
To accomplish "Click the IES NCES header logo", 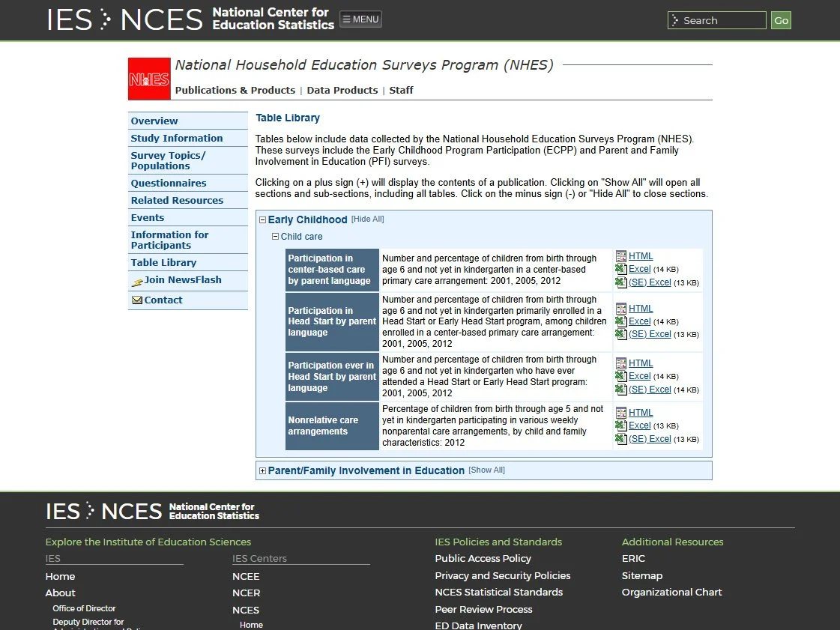I will (190, 19).
